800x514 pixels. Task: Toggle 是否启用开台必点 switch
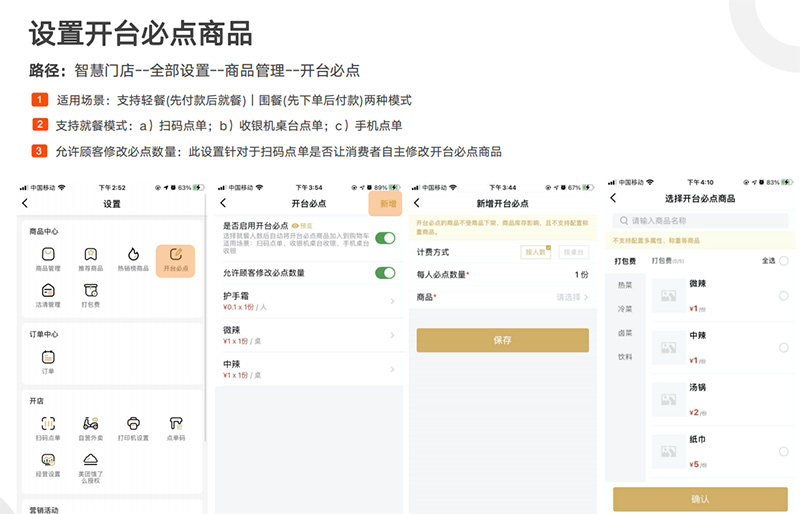click(x=385, y=238)
